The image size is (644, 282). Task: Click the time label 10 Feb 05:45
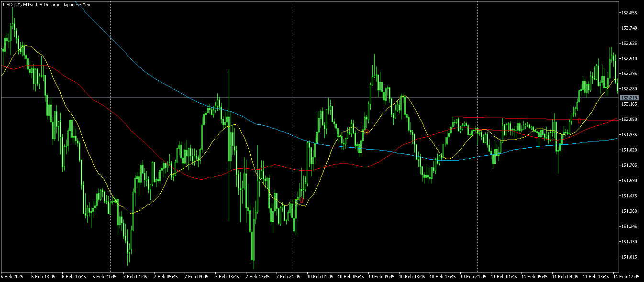[x=351, y=276]
